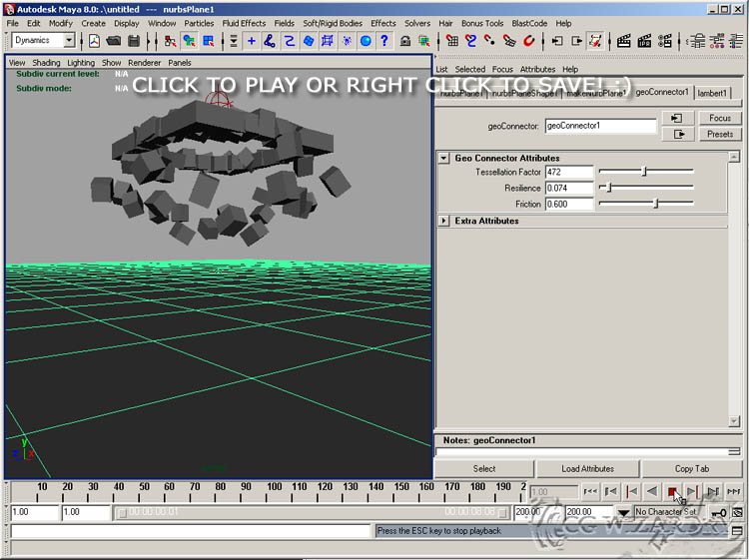Click the load input connections arrow icon

click(677, 118)
